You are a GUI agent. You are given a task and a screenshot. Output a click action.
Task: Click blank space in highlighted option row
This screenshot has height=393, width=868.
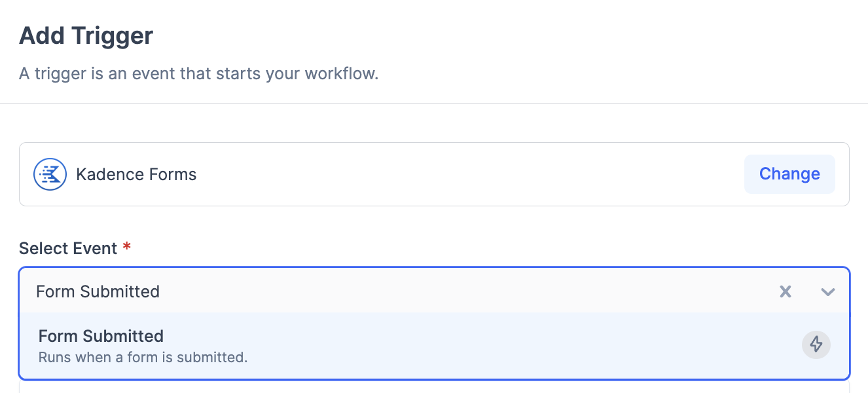(x=524, y=346)
